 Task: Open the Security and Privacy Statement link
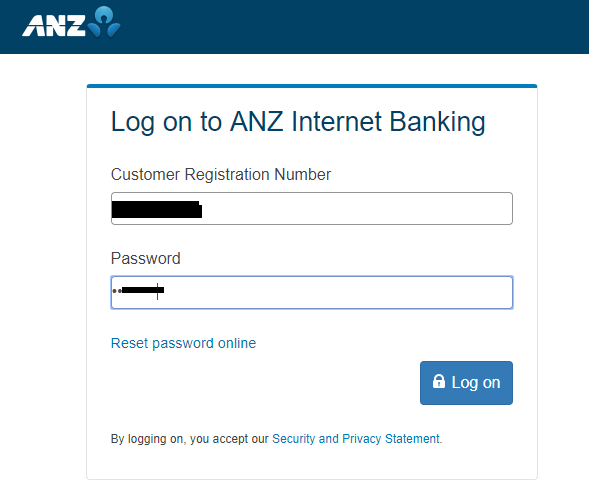pos(356,439)
